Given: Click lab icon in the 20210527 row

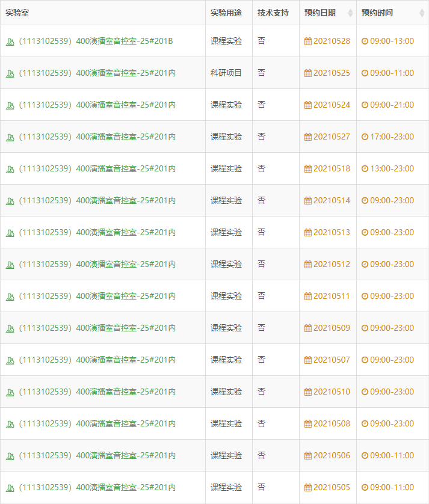Looking at the screenshot, I should tap(10, 138).
